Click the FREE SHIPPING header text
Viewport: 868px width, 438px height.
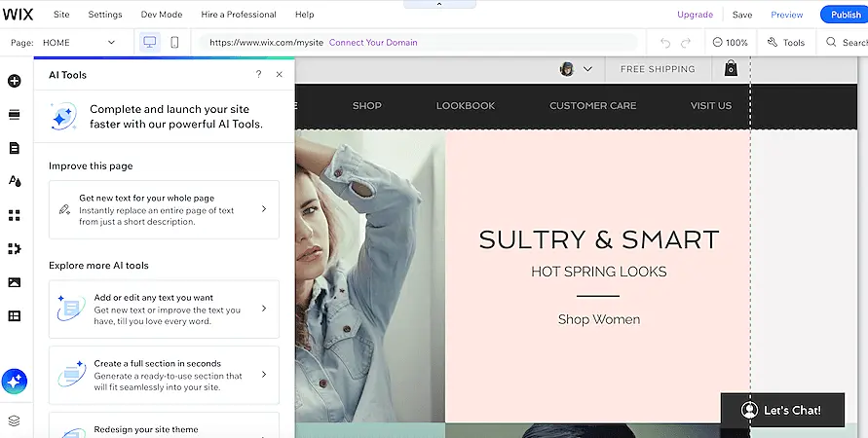(x=658, y=69)
